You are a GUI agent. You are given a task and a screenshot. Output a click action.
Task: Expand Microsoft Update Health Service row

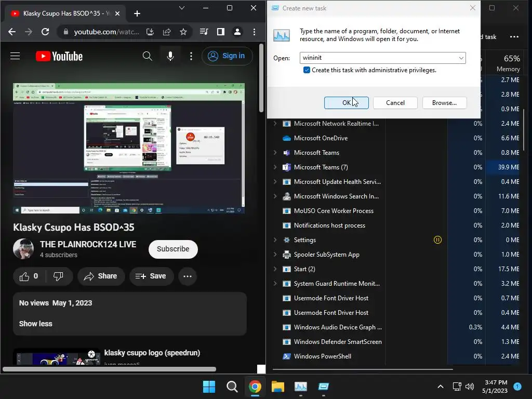(275, 181)
